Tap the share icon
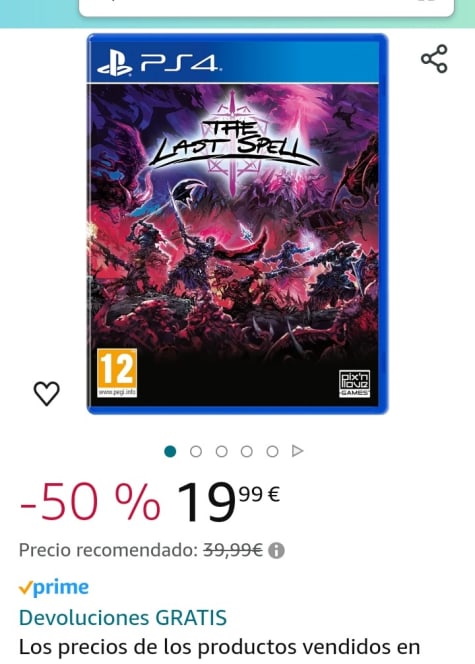 (x=434, y=58)
